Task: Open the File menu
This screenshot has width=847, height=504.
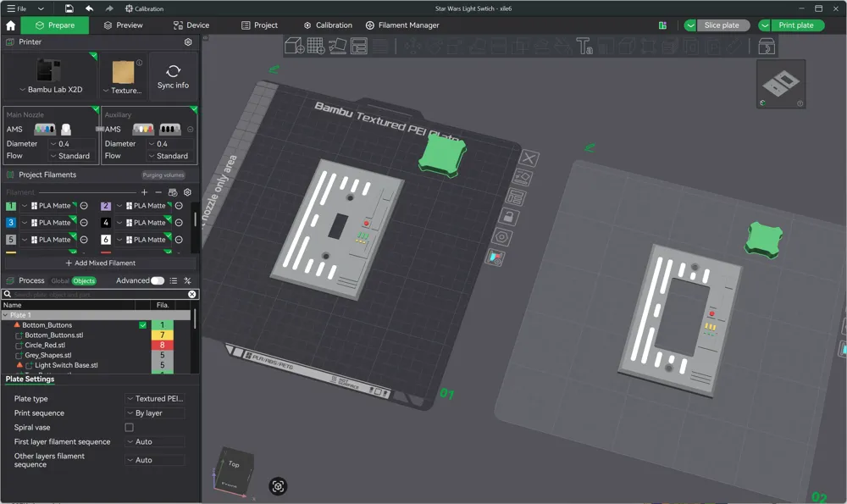Action: pyautogui.click(x=17, y=8)
